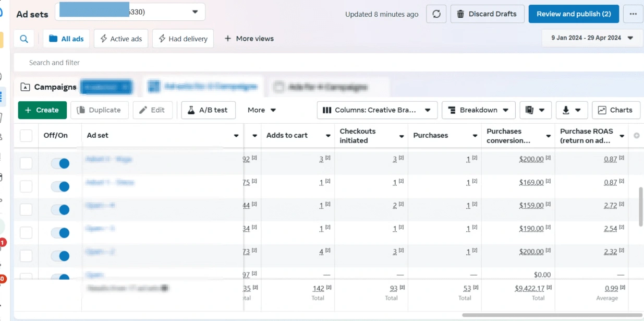Click the add column plus icon

[636, 136]
